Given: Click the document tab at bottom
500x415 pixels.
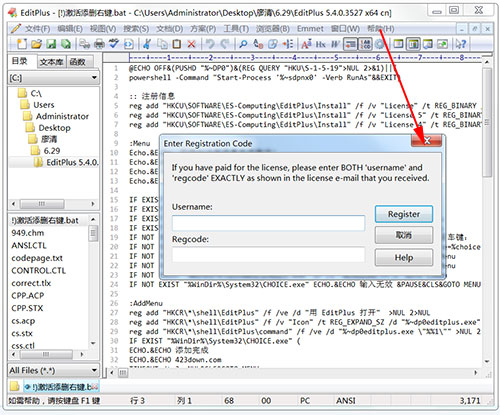Looking at the screenshot, I should click(x=61, y=387).
